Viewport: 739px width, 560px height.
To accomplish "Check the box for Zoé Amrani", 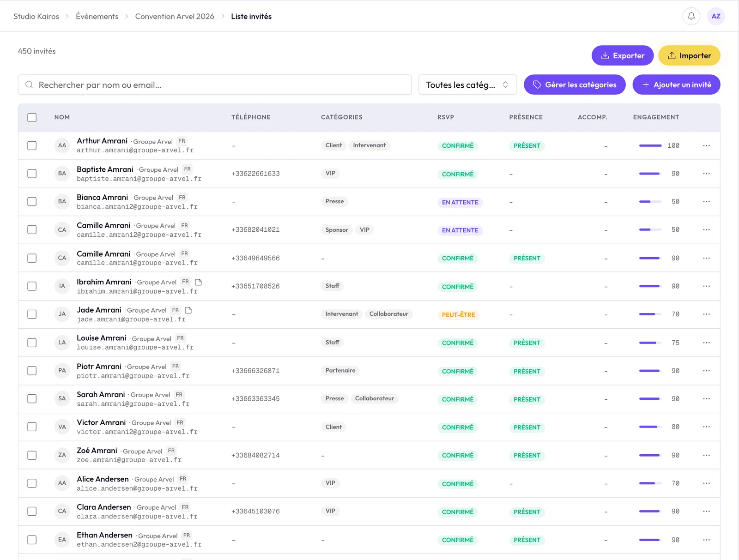I will coord(32,455).
